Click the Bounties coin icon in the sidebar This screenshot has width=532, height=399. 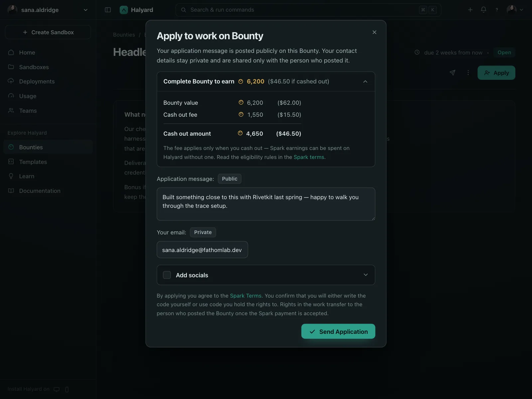coord(11,147)
